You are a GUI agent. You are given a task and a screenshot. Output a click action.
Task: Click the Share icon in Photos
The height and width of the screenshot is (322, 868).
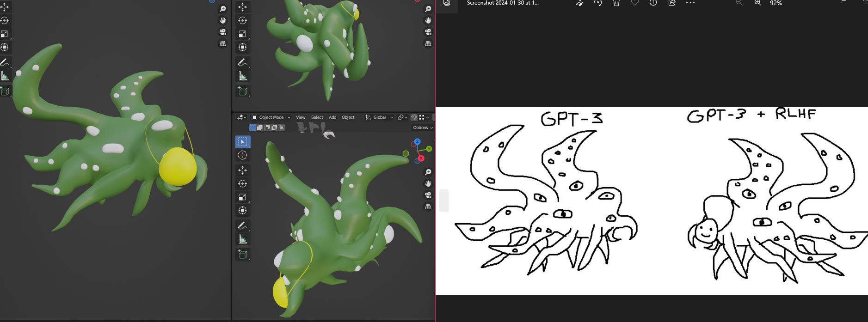tap(671, 3)
